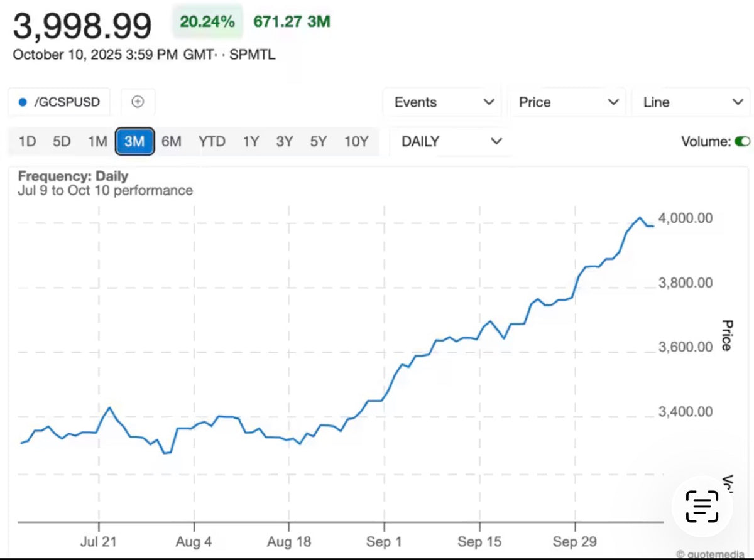Viewport: 754px width, 560px height.
Task: Expand the Price dropdown
Action: click(x=569, y=102)
